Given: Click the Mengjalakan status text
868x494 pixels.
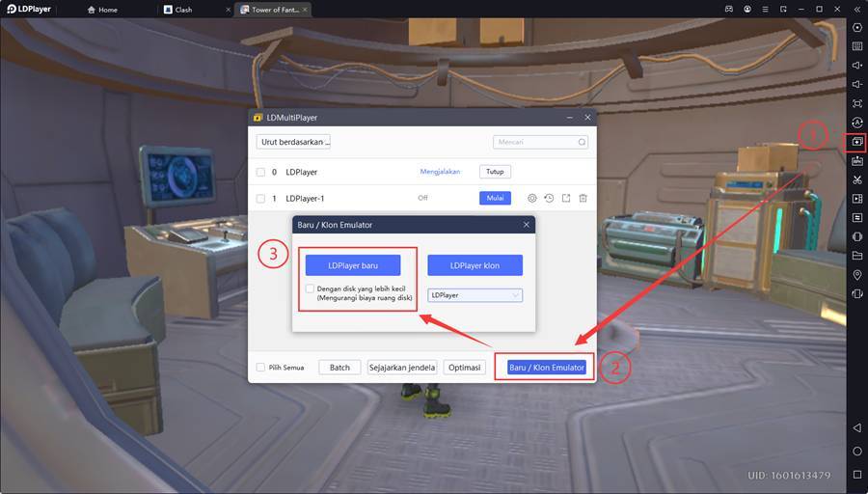Looking at the screenshot, I should 440,172.
